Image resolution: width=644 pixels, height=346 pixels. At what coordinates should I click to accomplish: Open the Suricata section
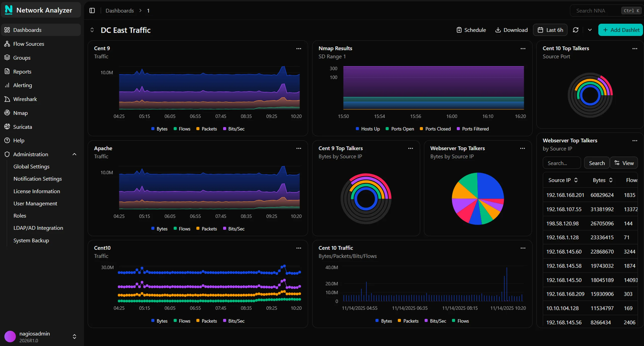pyautogui.click(x=22, y=127)
